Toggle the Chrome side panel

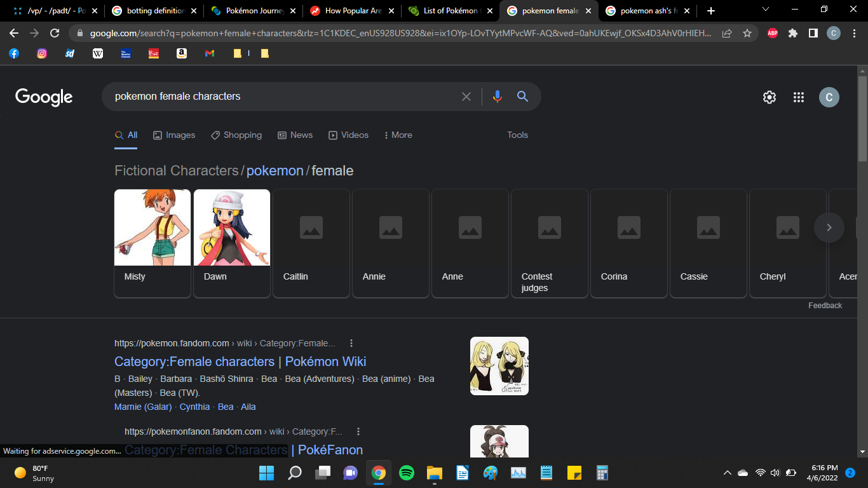pos(813,34)
